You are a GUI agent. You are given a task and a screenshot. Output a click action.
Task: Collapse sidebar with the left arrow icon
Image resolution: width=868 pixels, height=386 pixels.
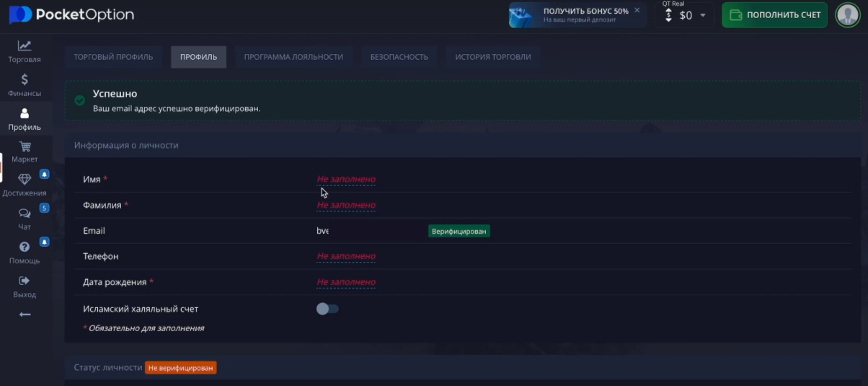pos(25,315)
